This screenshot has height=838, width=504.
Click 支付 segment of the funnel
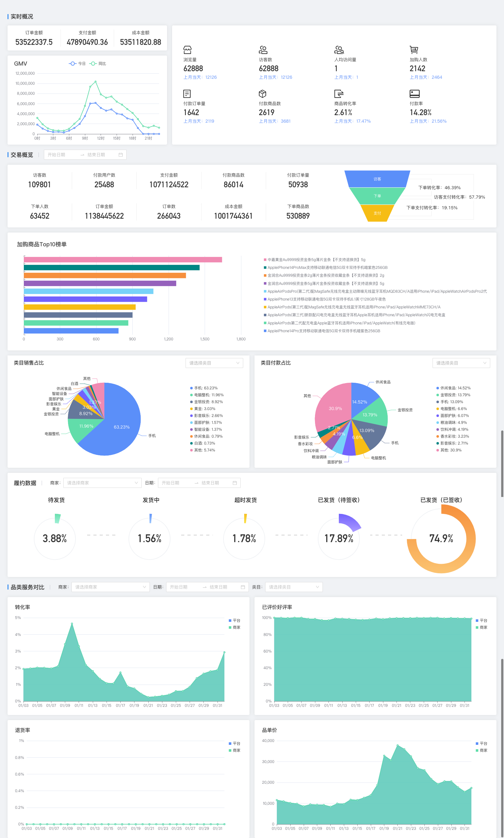coord(377,213)
